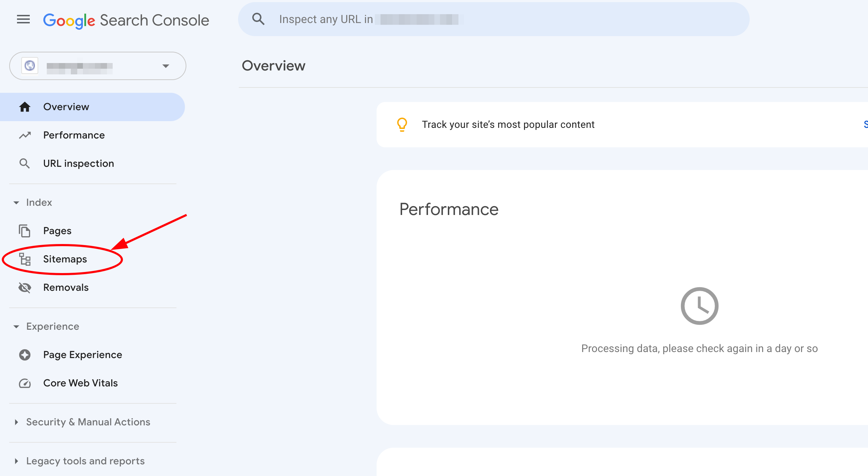
Task: Click the Pages report icon
Action: point(25,231)
